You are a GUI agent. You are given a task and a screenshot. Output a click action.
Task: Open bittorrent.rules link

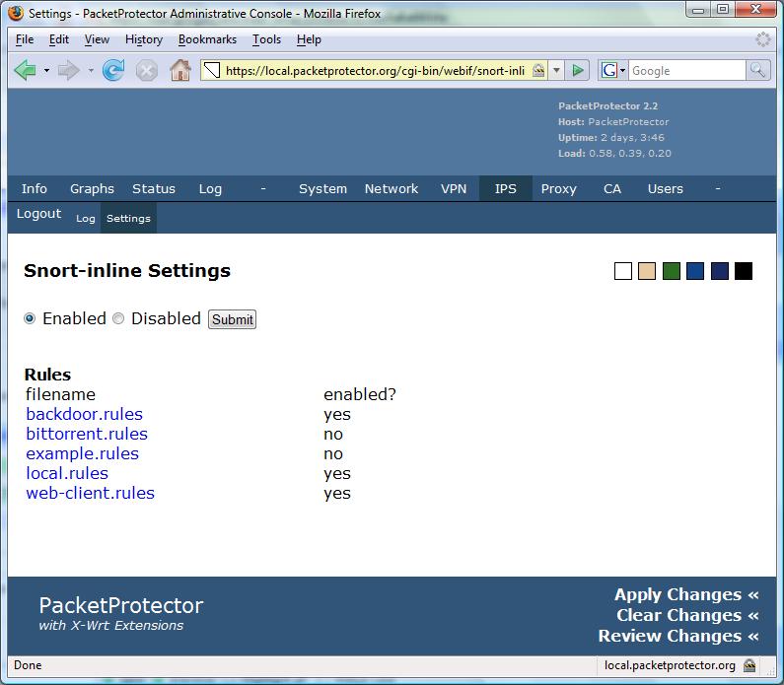[x=87, y=434]
